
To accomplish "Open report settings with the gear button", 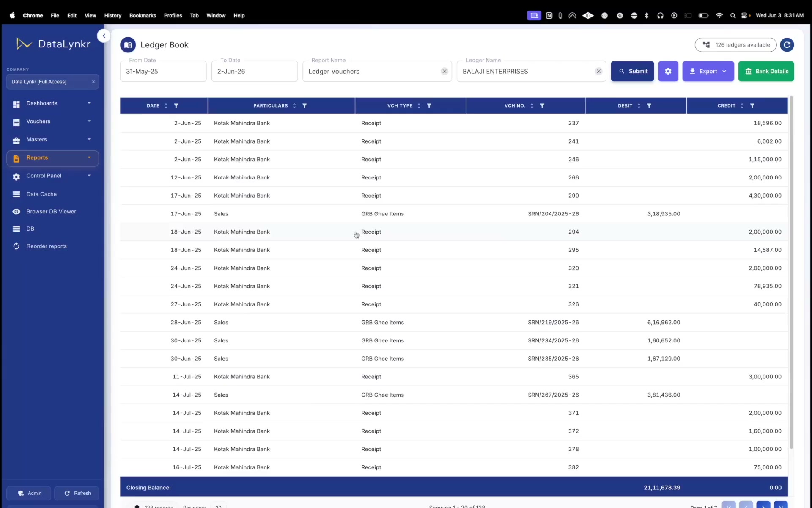I will (668, 71).
